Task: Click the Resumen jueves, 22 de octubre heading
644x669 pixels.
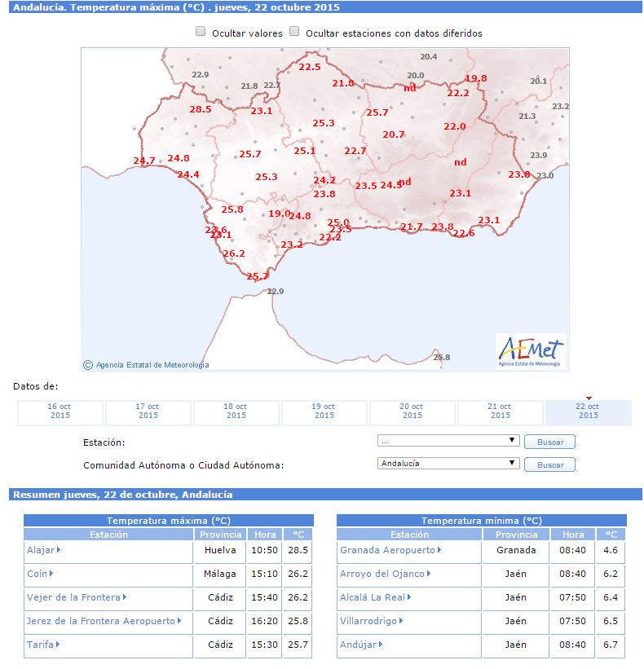Action: [123, 495]
